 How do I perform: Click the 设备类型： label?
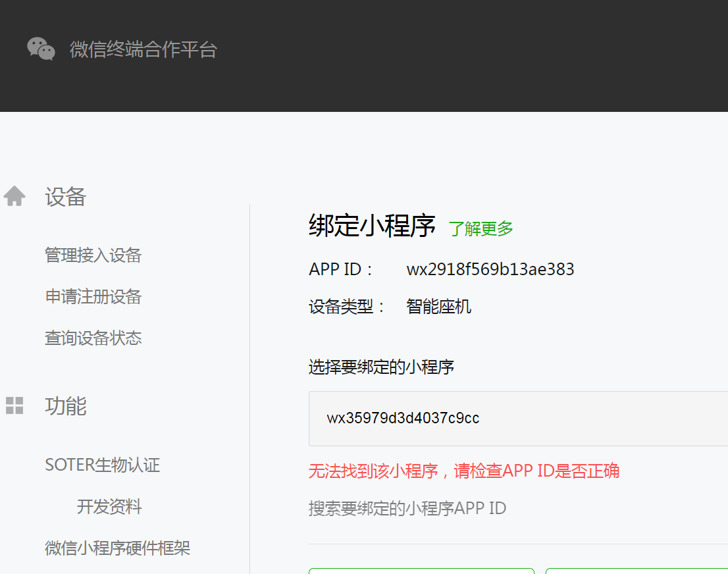[x=348, y=307]
